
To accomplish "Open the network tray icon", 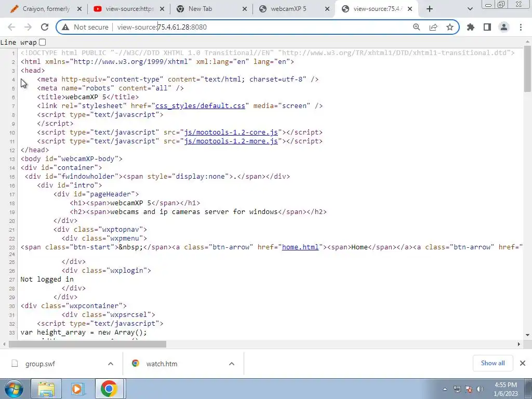I will click(457, 389).
